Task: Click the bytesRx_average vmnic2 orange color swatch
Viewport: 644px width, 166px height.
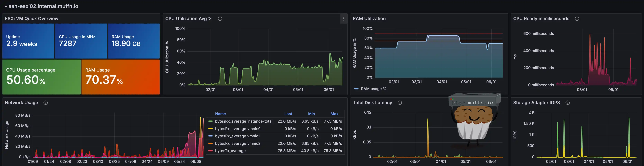Action: [x=211, y=143]
